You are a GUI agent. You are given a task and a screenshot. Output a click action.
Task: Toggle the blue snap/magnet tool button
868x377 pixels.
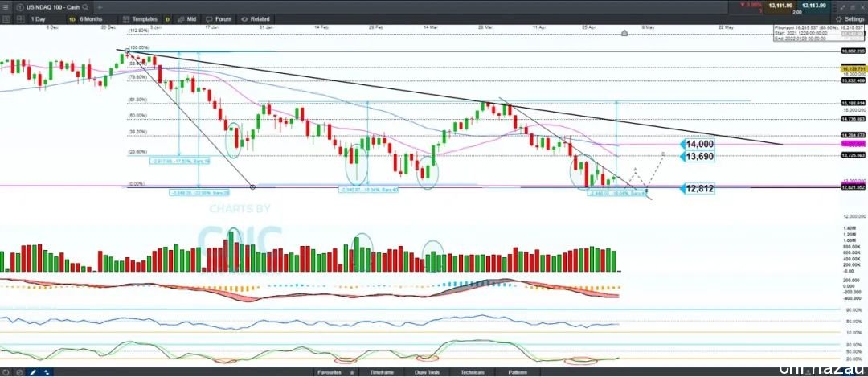pos(46,372)
